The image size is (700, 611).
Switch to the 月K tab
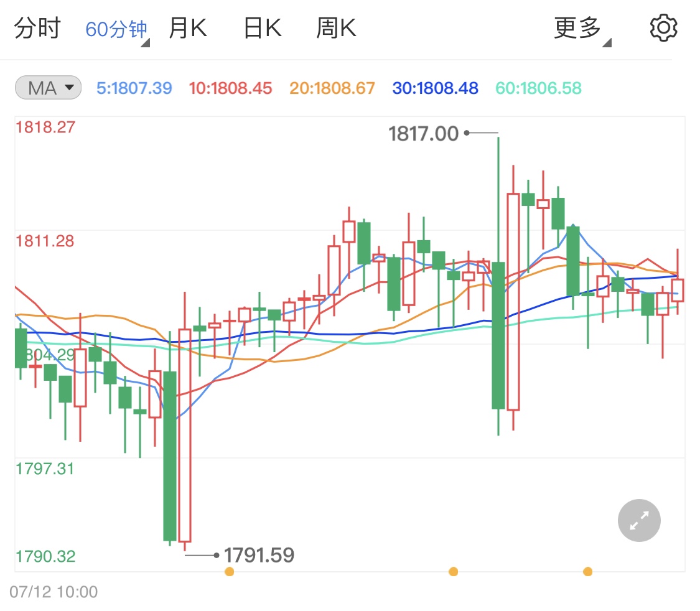(x=187, y=28)
